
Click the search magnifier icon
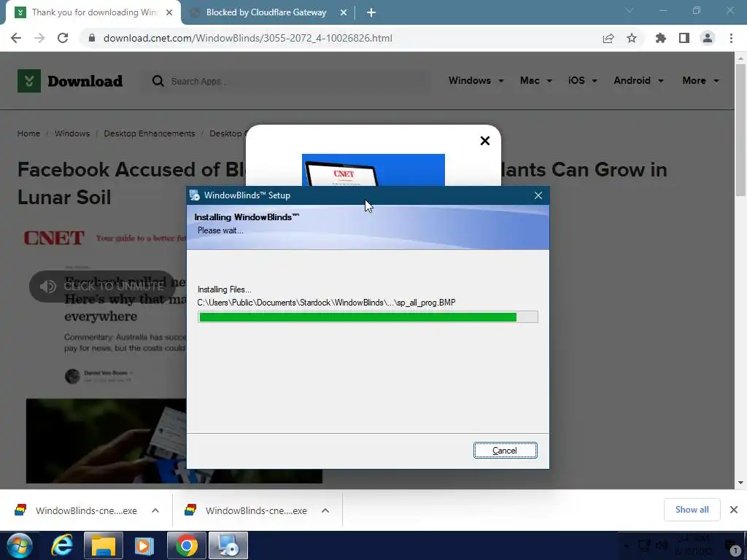[x=158, y=81]
